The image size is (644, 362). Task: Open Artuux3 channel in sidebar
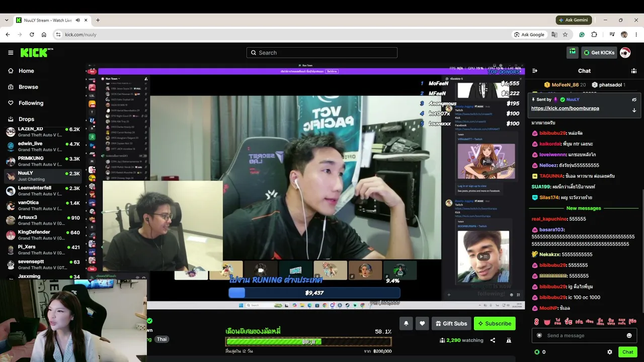click(43, 220)
